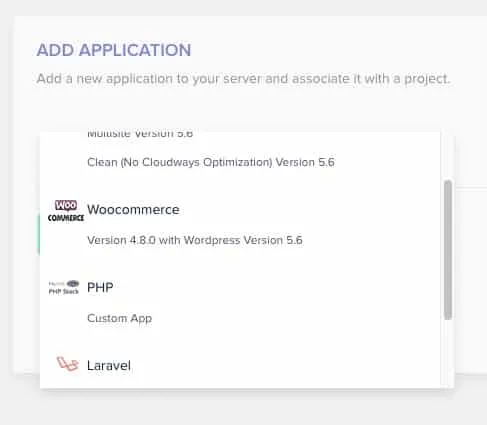Choose the Custom App option
Image resolution: width=487 pixels, height=425 pixels.
coord(119,318)
